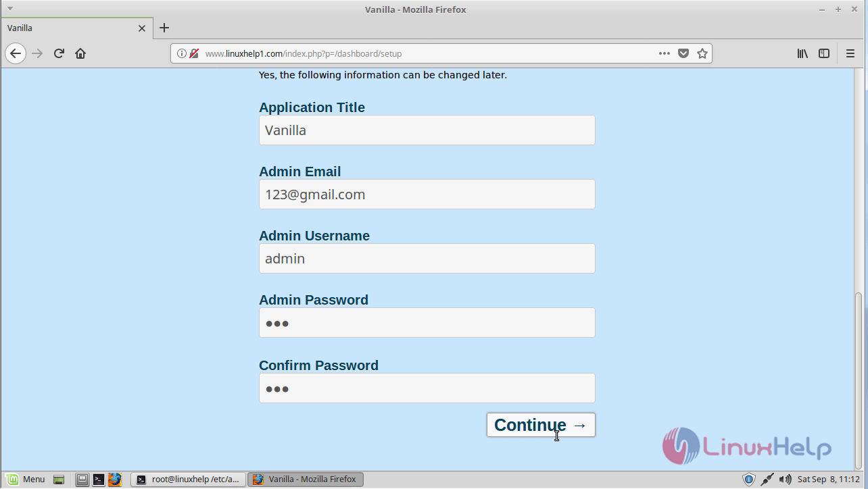Close the Vanilla tab
This screenshot has width=868, height=489.
pyautogui.click(x=142, y=28)
